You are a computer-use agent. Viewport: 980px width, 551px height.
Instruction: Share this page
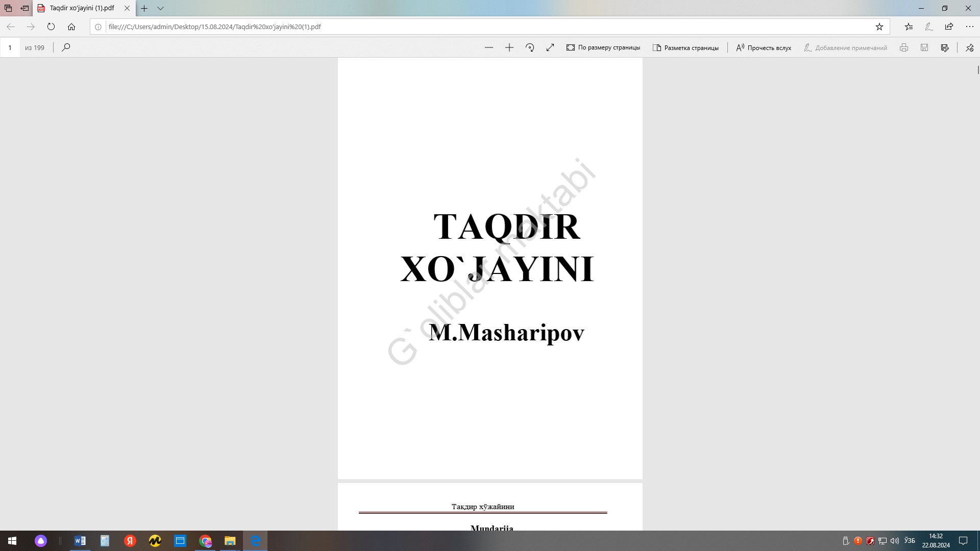[x=949, y=27]
